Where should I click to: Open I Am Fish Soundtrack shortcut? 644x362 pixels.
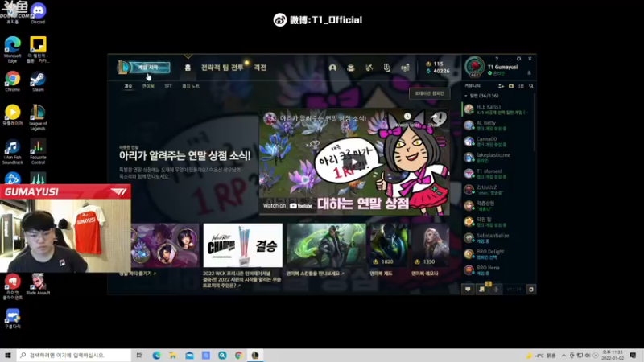12,152
